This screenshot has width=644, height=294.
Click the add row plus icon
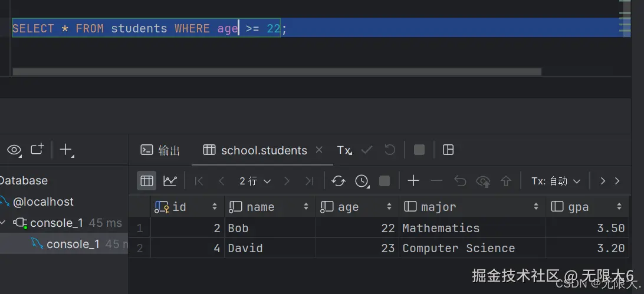(x=413, y=181)
